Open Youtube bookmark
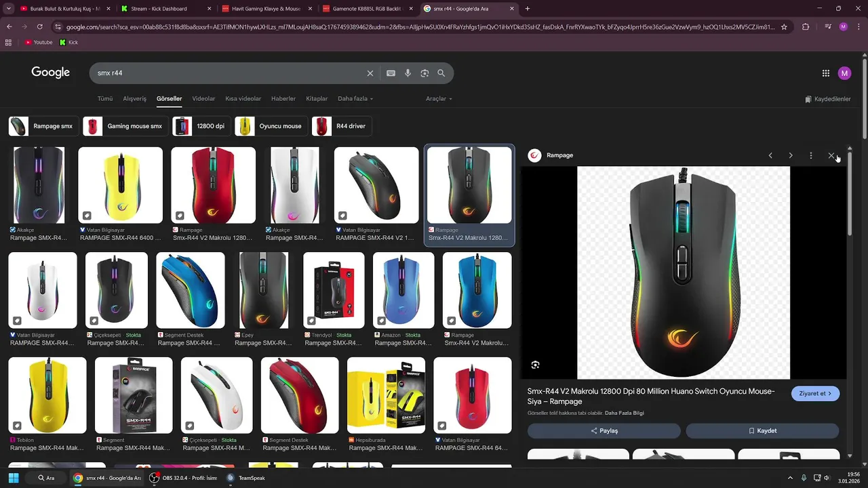868x488 pixels. pyautogui.click(x=39, y=42)
